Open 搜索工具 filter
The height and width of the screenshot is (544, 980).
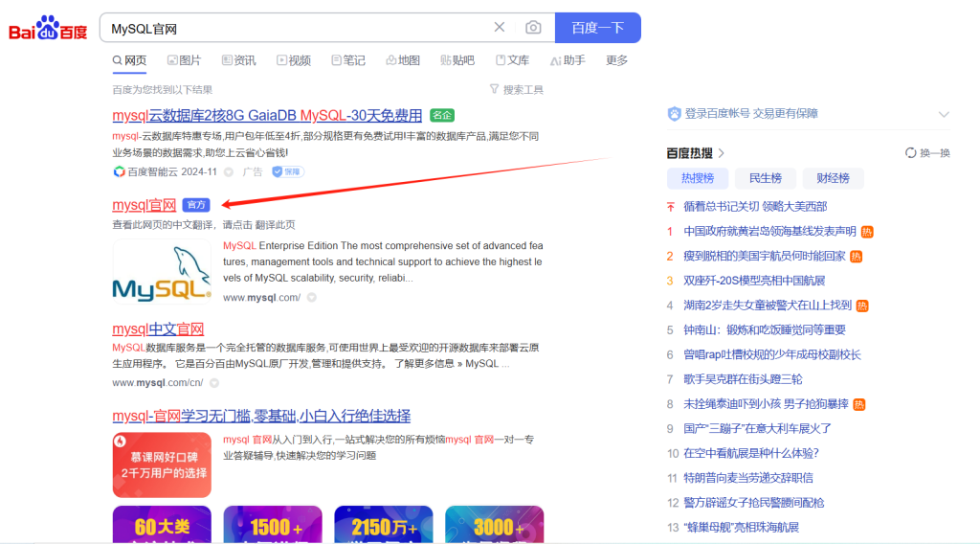pos(516,89)
